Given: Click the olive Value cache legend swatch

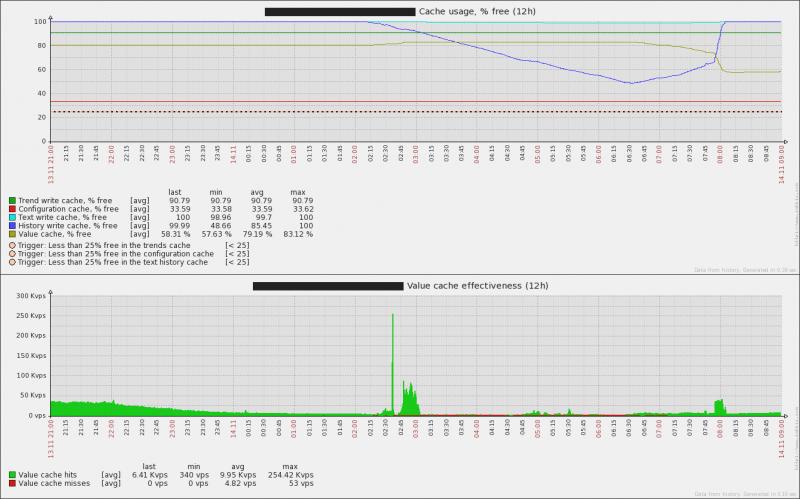Looking at the screenshot, I should click(x=12, y=234).
